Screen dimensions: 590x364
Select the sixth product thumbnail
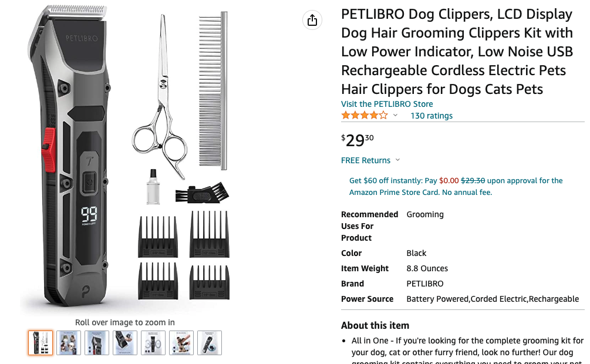coord(181,342)
